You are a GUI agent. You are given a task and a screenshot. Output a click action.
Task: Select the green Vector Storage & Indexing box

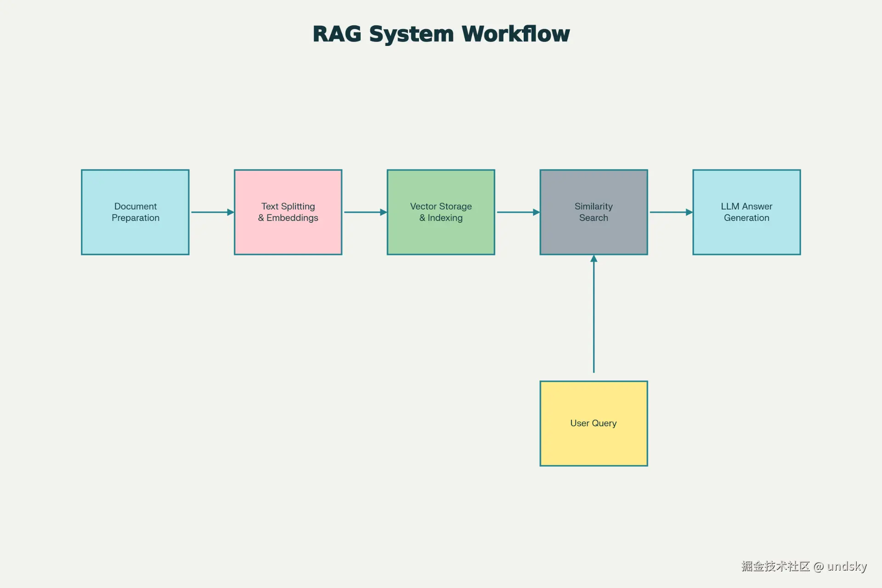click(441, 212)
